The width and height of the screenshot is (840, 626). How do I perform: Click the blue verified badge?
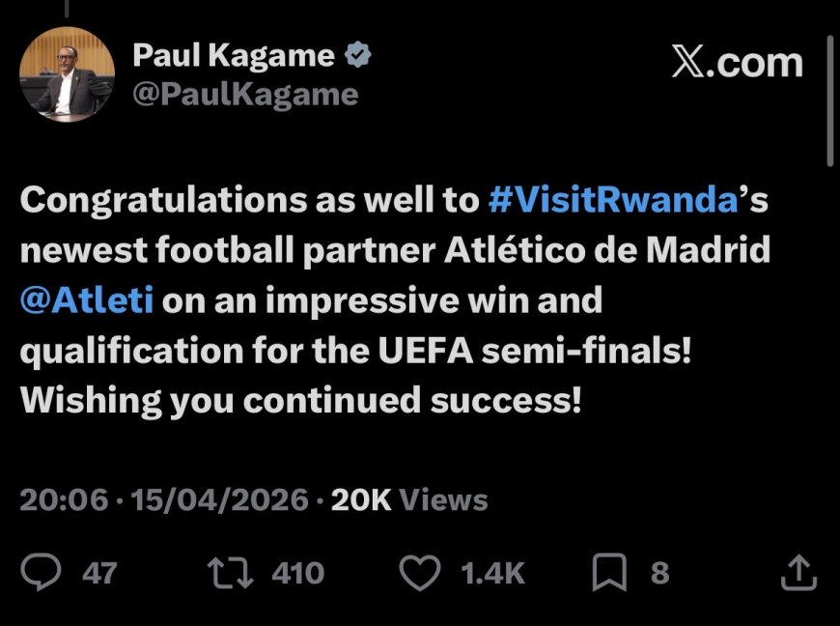[x=359, y=56]
